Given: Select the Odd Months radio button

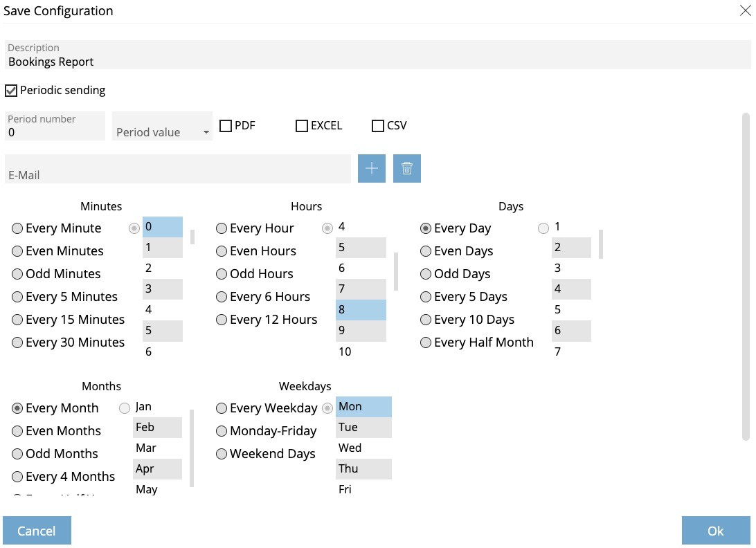Looking at the screenshot, I should [x=18, y=454].
